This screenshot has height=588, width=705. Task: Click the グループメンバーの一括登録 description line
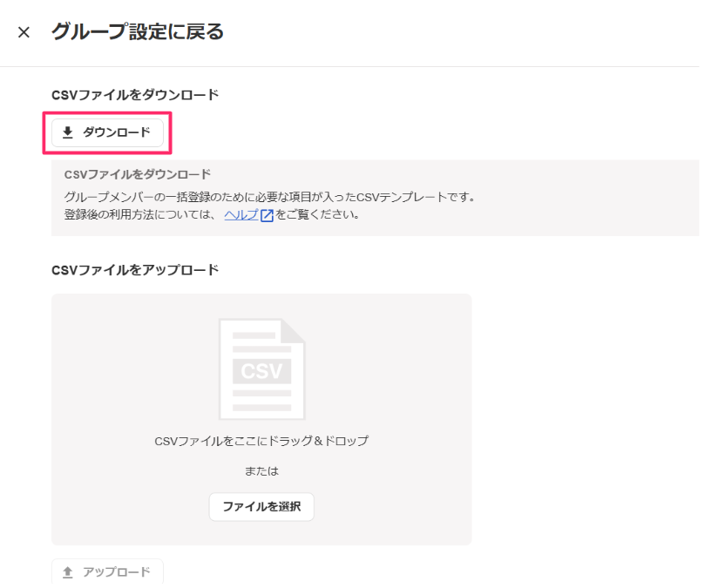click(x=270, y=197)
